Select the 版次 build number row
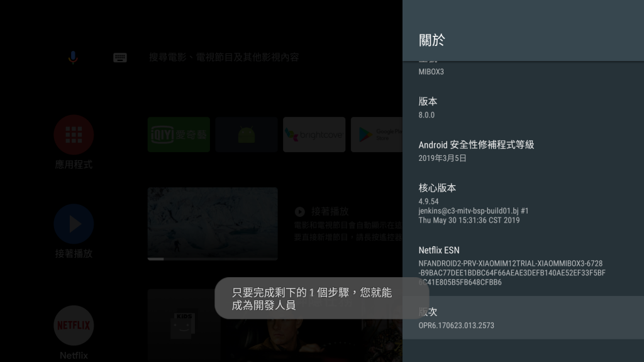The height and width of the screenshot is (362, 644). pyautogui.click(x=523, y=317)
